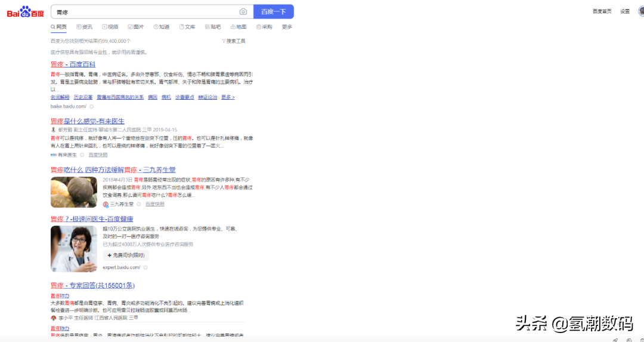Click feedback icon beside 三九养生堂 source

139,204
